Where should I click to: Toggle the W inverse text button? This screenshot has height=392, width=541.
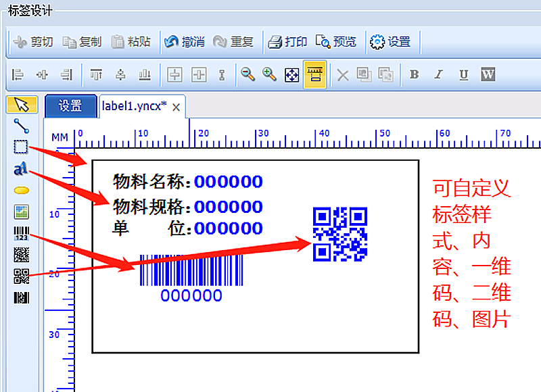tap(488, 74)
